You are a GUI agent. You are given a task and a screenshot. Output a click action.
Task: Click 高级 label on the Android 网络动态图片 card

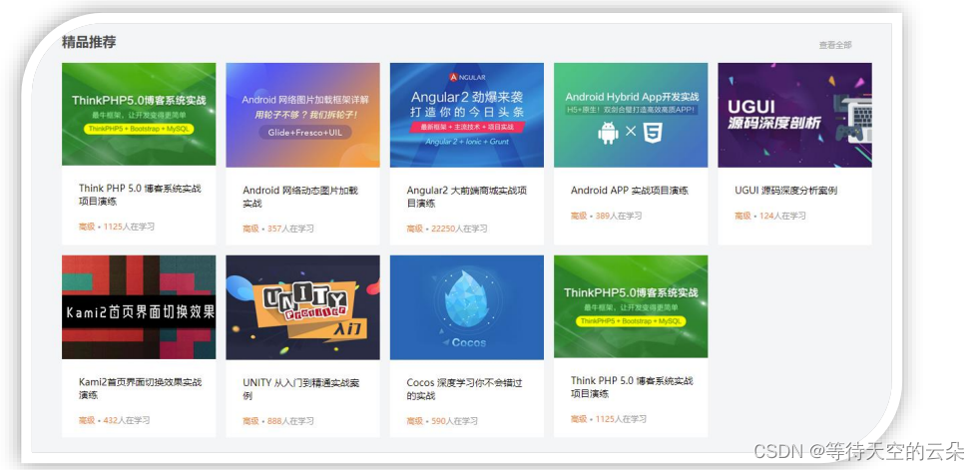250,229
